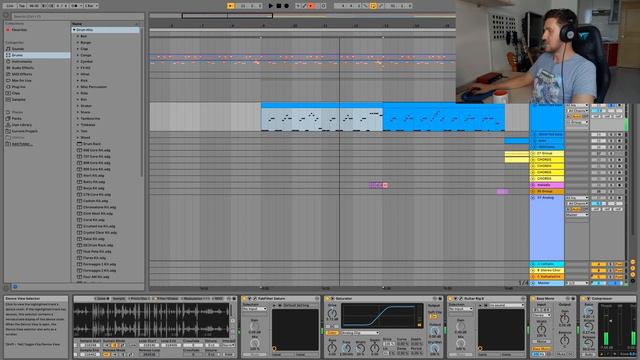This screenshot has width=640, height=360.
Task: Click the Saturator Drive knob
Action: [333, 313]
